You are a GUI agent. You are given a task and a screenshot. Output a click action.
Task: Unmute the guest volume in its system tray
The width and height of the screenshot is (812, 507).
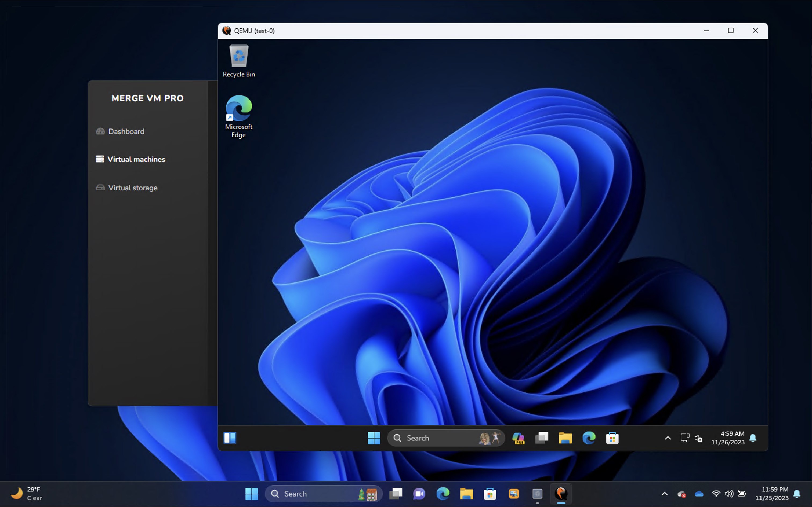[x=699, y=438]
